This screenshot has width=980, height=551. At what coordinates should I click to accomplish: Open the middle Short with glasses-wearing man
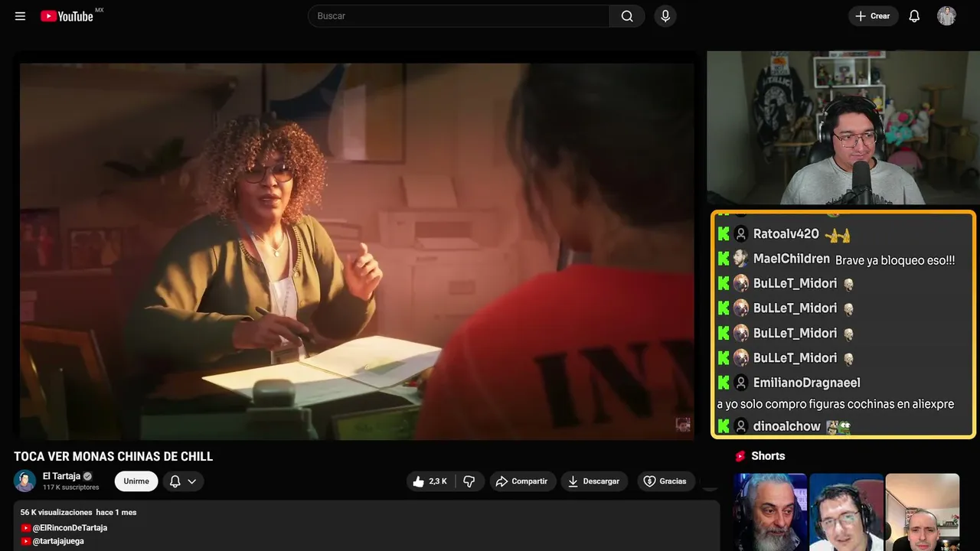click(846, 512)
